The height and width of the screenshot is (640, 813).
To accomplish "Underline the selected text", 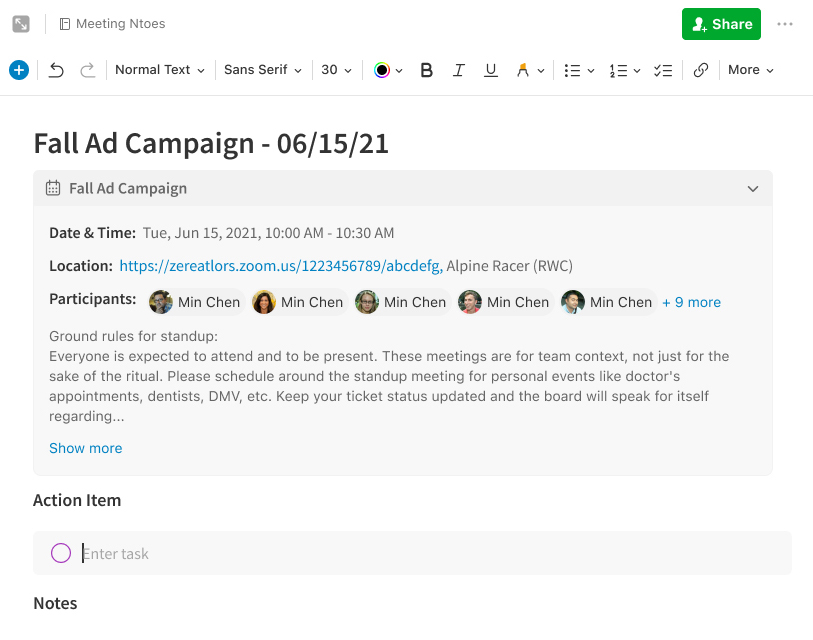I will click(490, 70).
